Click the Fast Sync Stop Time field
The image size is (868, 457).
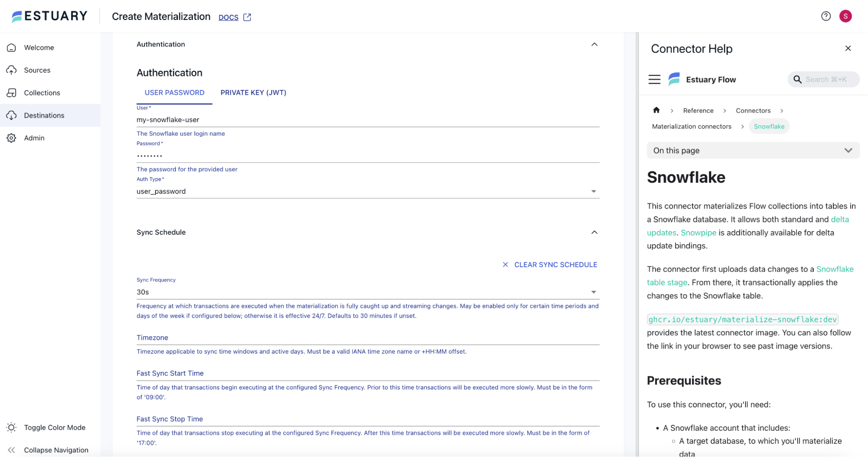tap(368, 419)
